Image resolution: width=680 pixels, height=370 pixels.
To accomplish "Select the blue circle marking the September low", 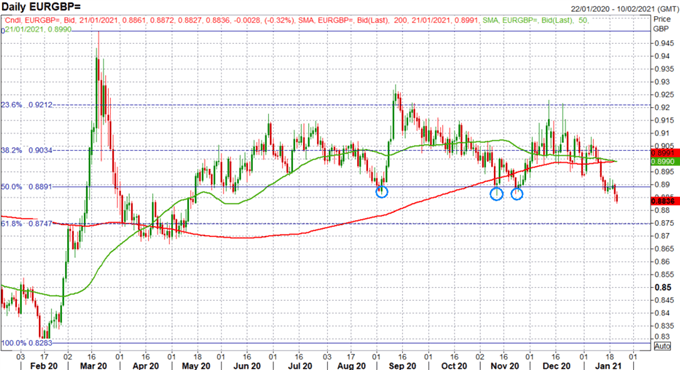I will [381, 192].
